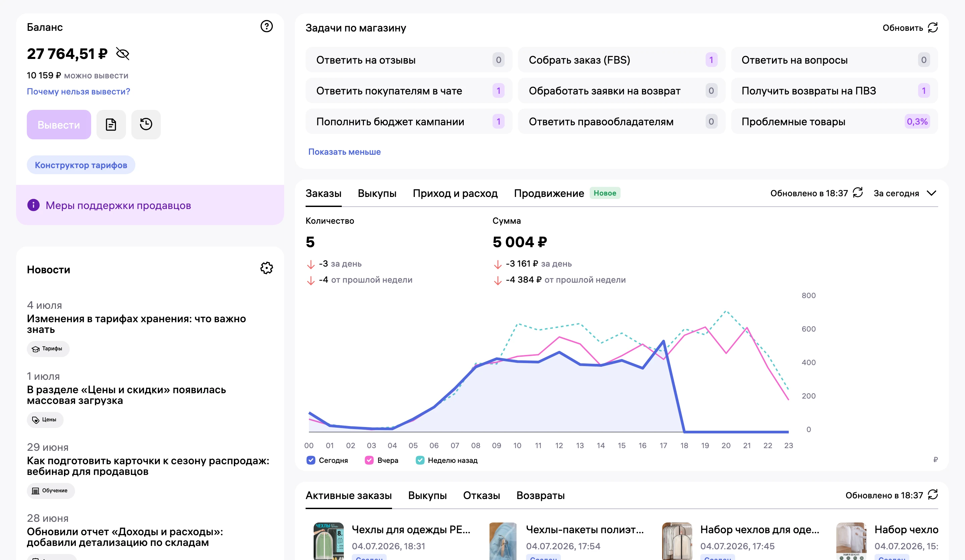
Task: Click Почему нельзя вывести? link
Action: [x=78, y=91]
